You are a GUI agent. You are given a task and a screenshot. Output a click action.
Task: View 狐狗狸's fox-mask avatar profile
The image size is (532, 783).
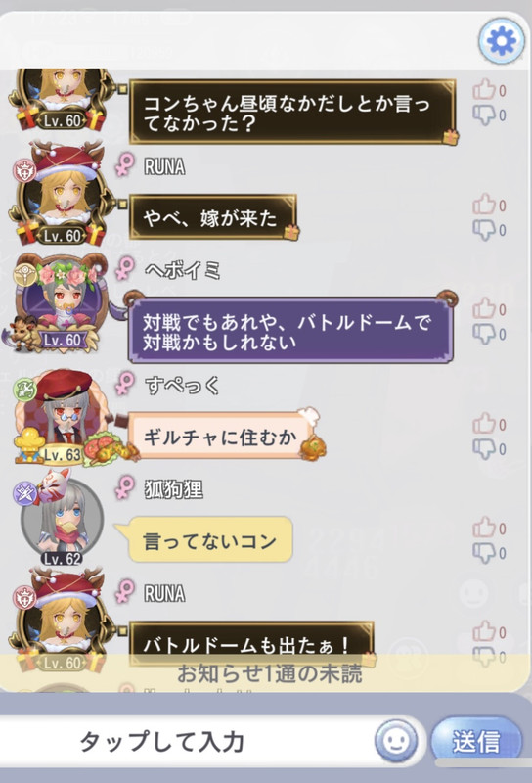(62, 520)
